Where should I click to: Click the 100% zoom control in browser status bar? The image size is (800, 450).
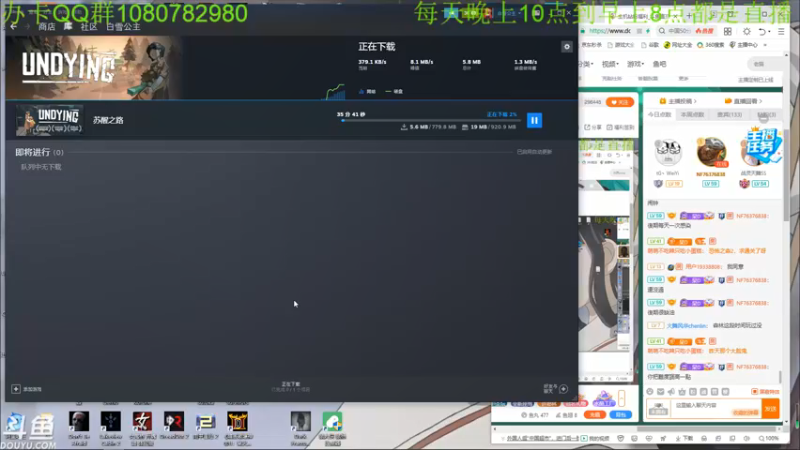click(768, 438)
